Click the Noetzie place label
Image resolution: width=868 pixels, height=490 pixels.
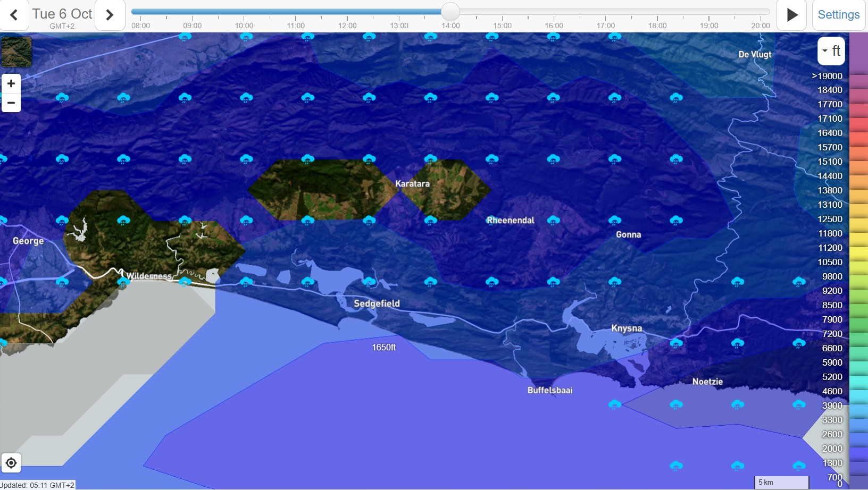(x=707, y=382)
